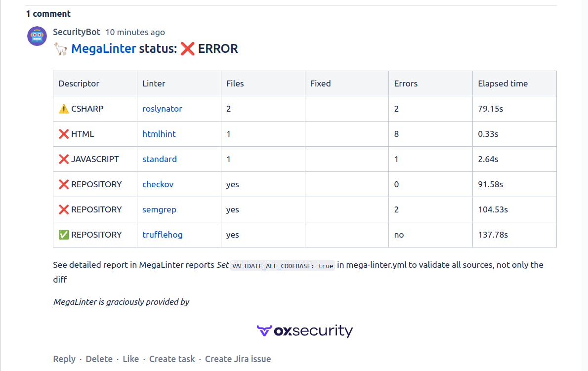The image size is (588, 371).
Task: Reply to the SecurityBot comment
Action: 64,359
